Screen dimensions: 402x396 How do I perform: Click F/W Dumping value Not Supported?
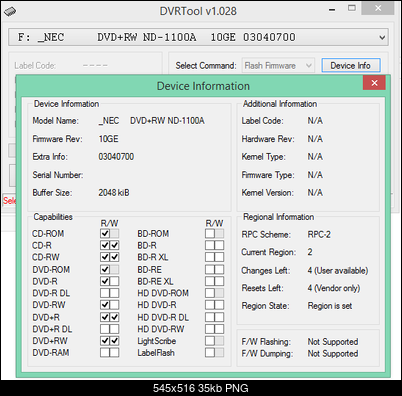click(333, 353)
